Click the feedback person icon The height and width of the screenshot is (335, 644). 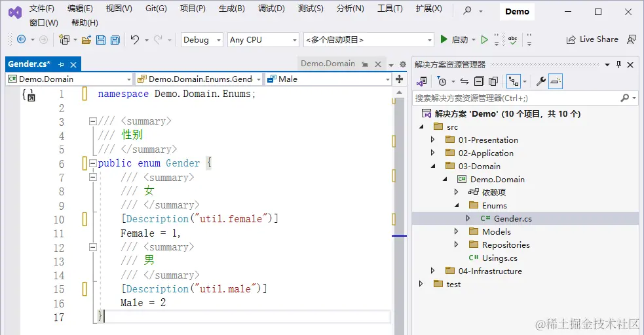[632, 39]
